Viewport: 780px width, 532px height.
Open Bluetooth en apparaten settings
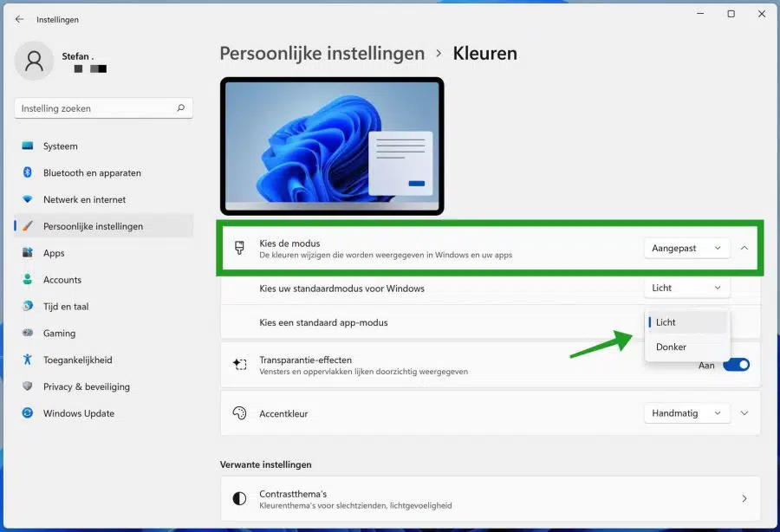(x=103, y=173)
